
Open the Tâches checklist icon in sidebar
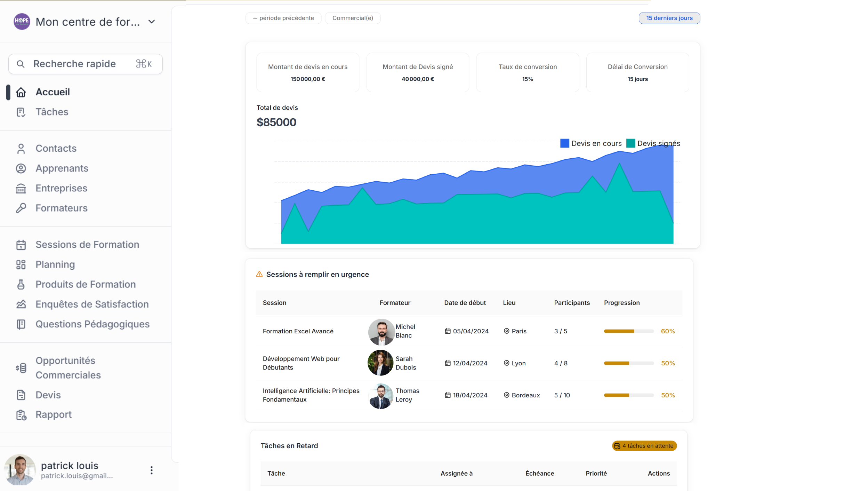(21, 112)
